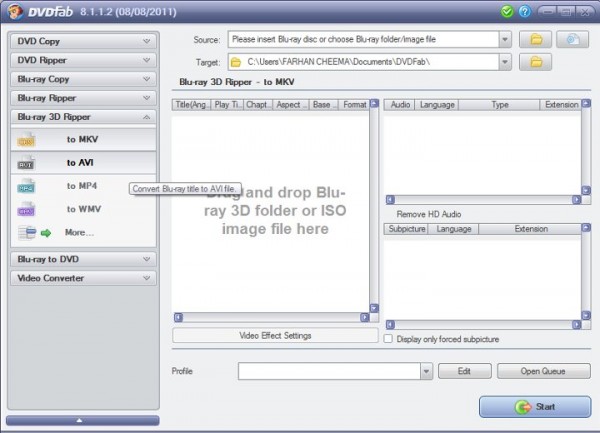Click audio list scroll down arrow
This screenshot has height=433, width=600.
click(x=586, y=190)
